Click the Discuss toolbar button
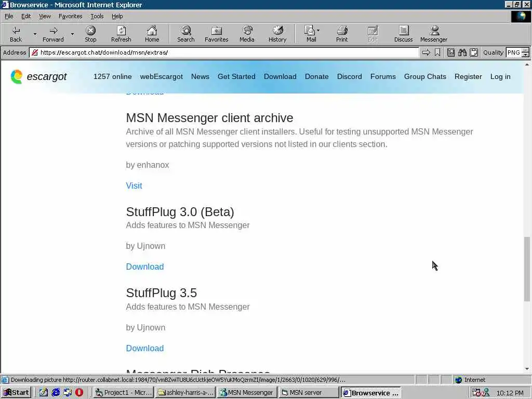 [x=403, y=34]
